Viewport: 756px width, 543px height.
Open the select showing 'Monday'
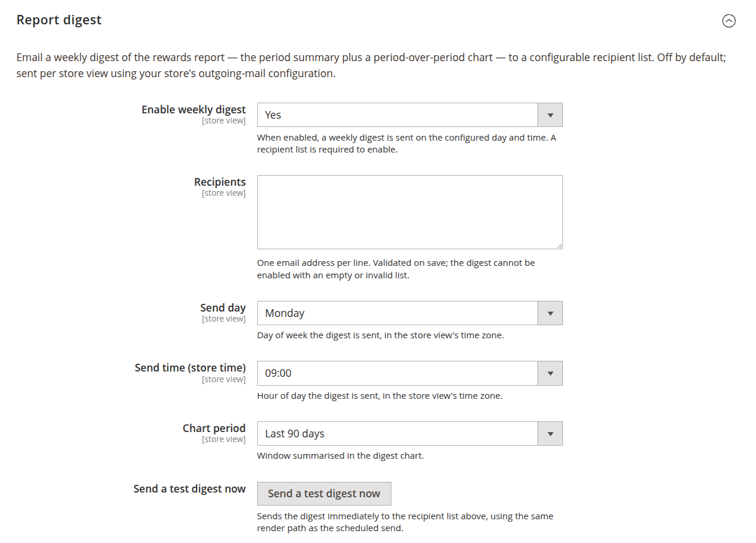pos(410,313)
